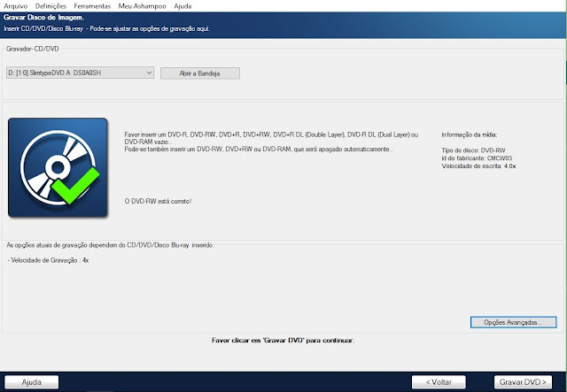Click the Abrir a Bandeja button

(200, 73)
